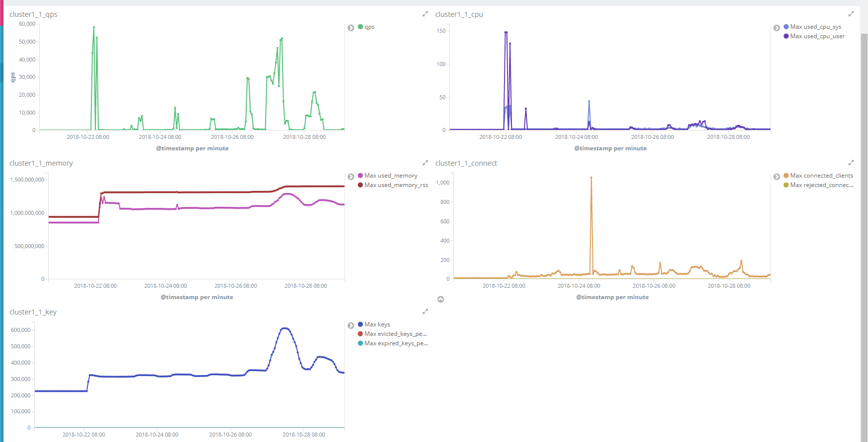Click the blue Max keys color dot
Viewport: 868px width, 442px height.
click(x=361, y=324)
